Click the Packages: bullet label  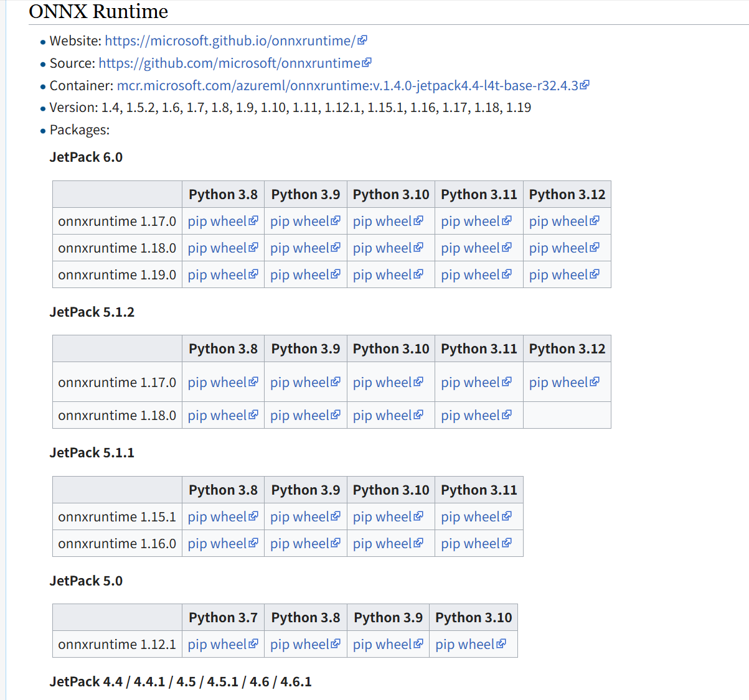pyautogui.click(x=80, y=130)
